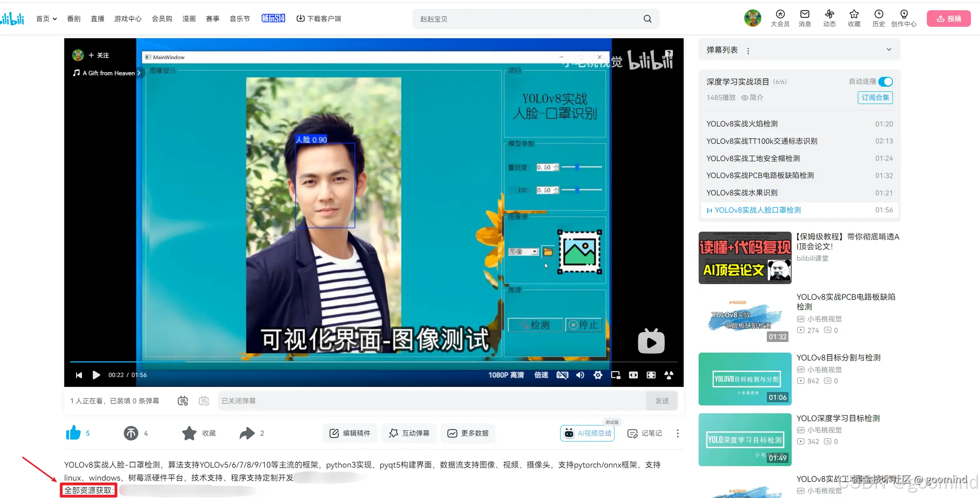Image resolution: width=980 pixels, height=498 pixels.
Task: Select YOLOv8实战水果识别 in playlist
Action: [742, 193]
